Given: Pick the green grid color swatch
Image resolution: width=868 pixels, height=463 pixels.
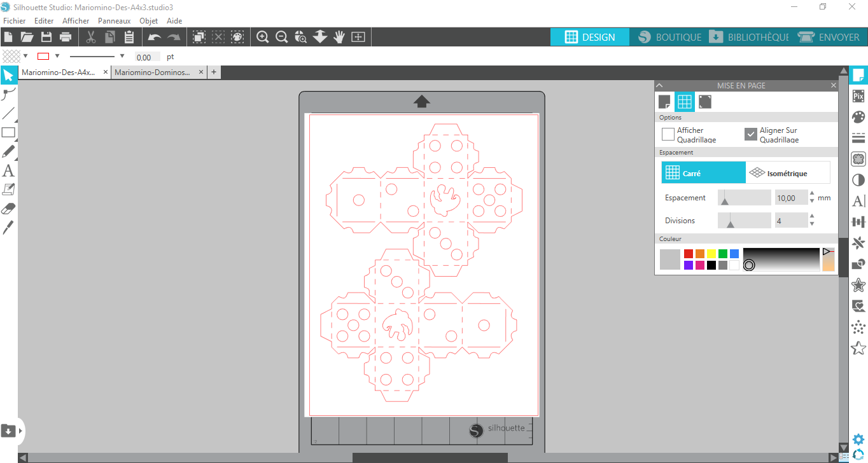Looking at the screenshot, I should click(x=723, y=254).
